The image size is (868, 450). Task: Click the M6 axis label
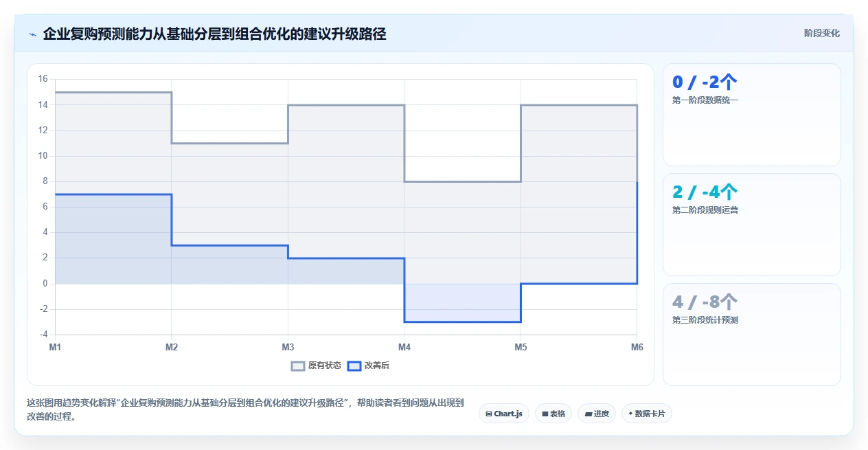point(637,348)
